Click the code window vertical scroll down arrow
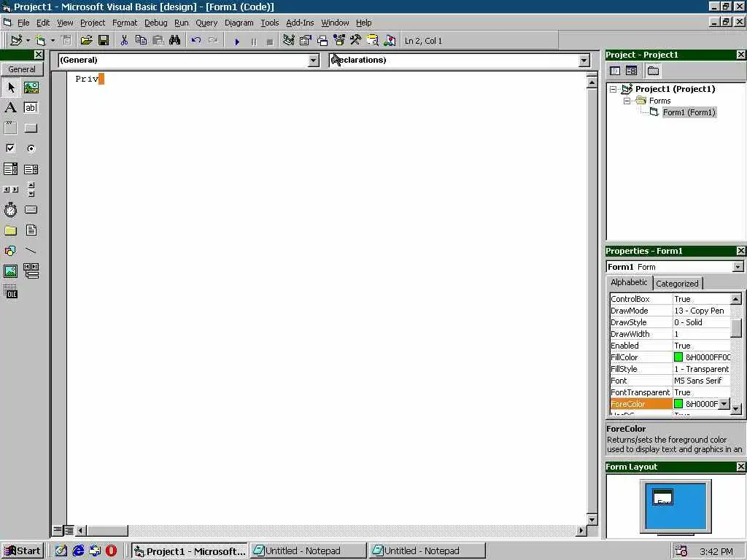This screenshot has height=560, width=747. click(x=592, y=519)
